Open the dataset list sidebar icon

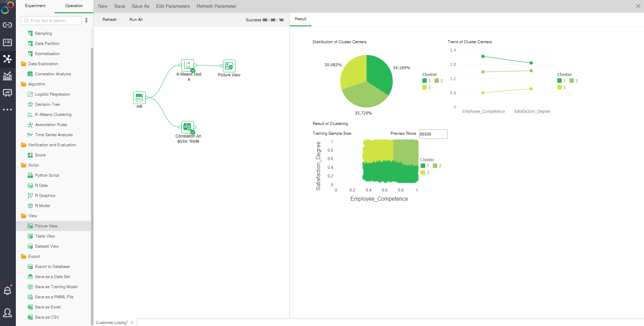pos(7,42)
